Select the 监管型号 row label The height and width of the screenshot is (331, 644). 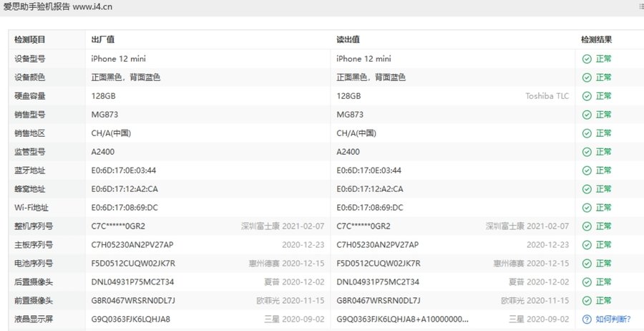coord(29,152)
